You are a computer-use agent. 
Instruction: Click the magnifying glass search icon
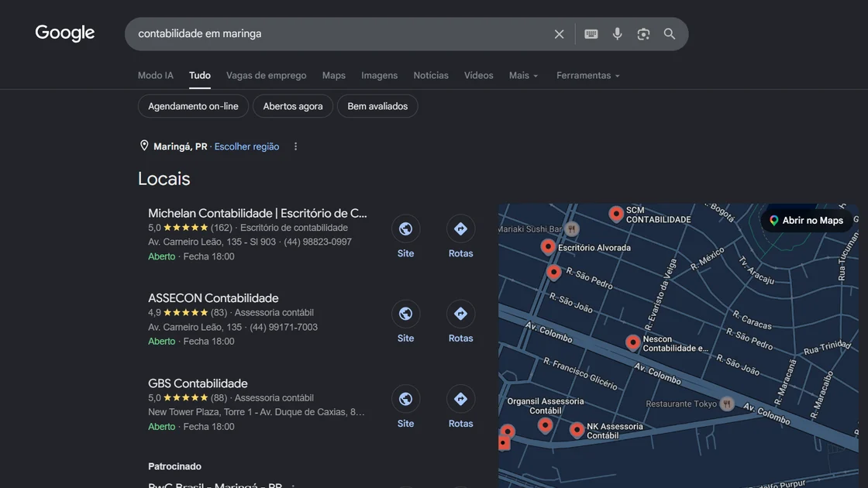[670, 34]
